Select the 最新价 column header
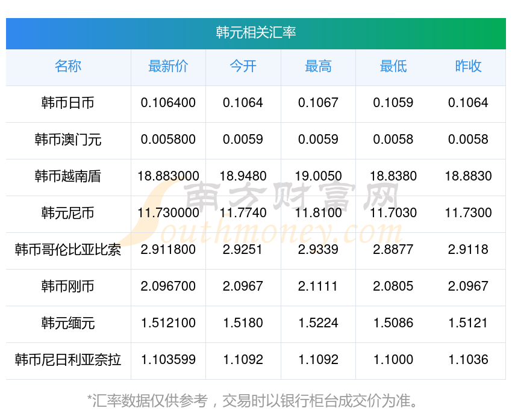The width and height of the screenshot is (512, 420). 168,66
